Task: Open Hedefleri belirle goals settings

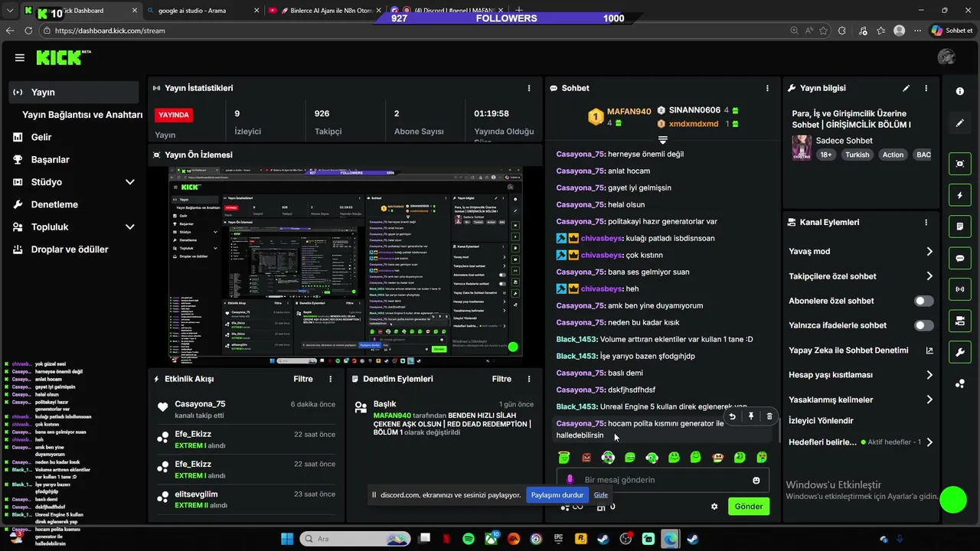Action: tap(861, 442)
